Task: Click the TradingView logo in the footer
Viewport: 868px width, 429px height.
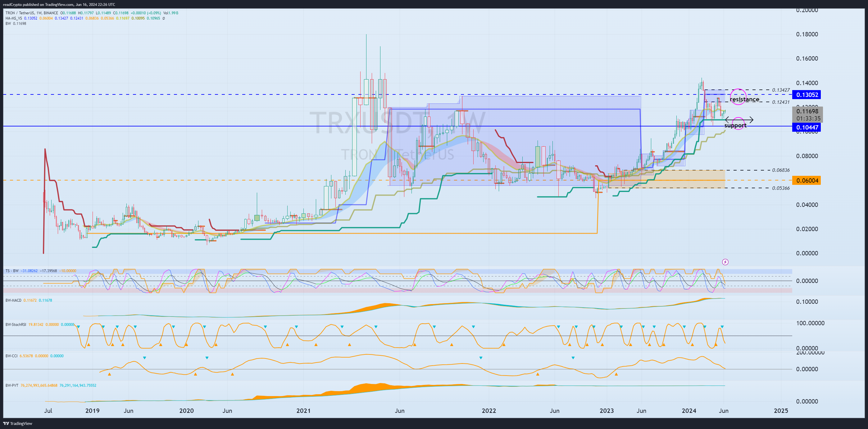Action: coord(18,423)
